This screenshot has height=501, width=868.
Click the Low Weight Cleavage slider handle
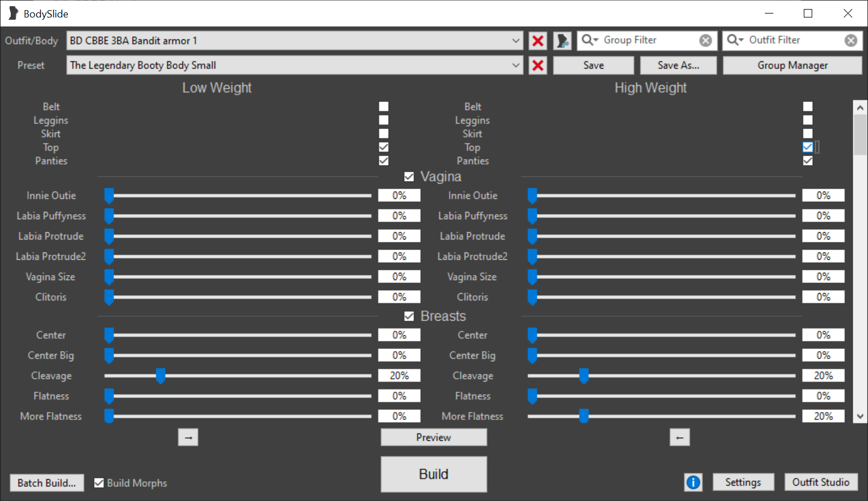point(161,376)
